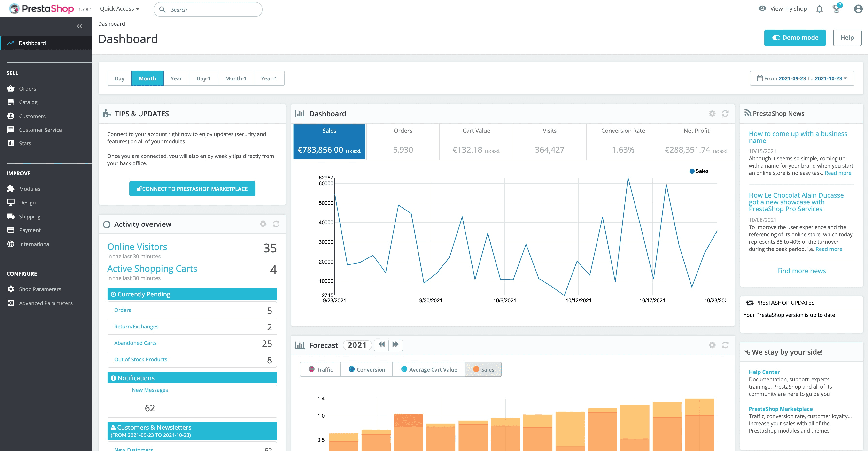868x451 pixels.
Task: Toggle Demo mode switch
Action: coord(795,38)
